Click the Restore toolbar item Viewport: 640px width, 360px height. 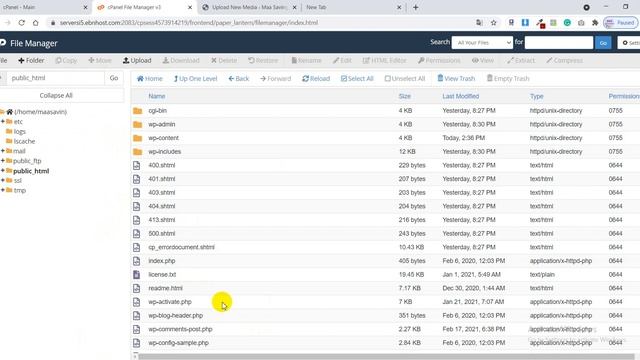(x=263, y=60)
